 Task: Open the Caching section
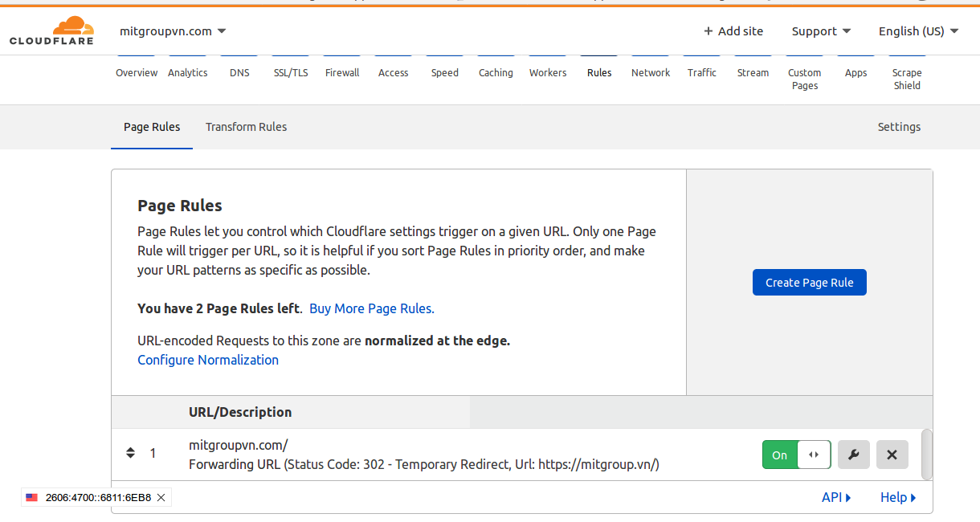point(496,72)
